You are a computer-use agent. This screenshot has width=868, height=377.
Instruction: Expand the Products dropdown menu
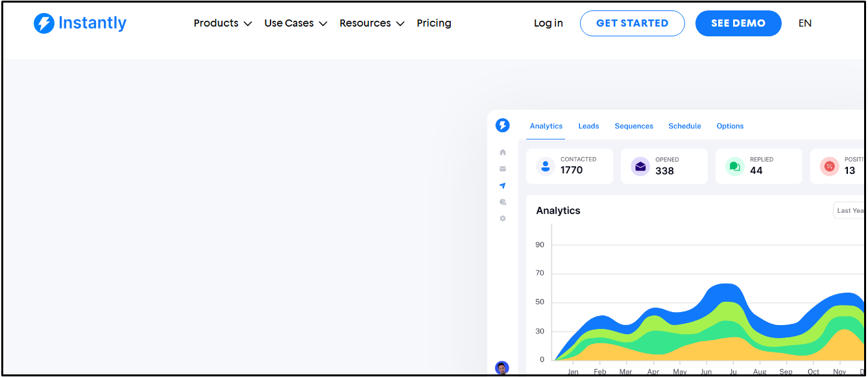click(223, 23)
